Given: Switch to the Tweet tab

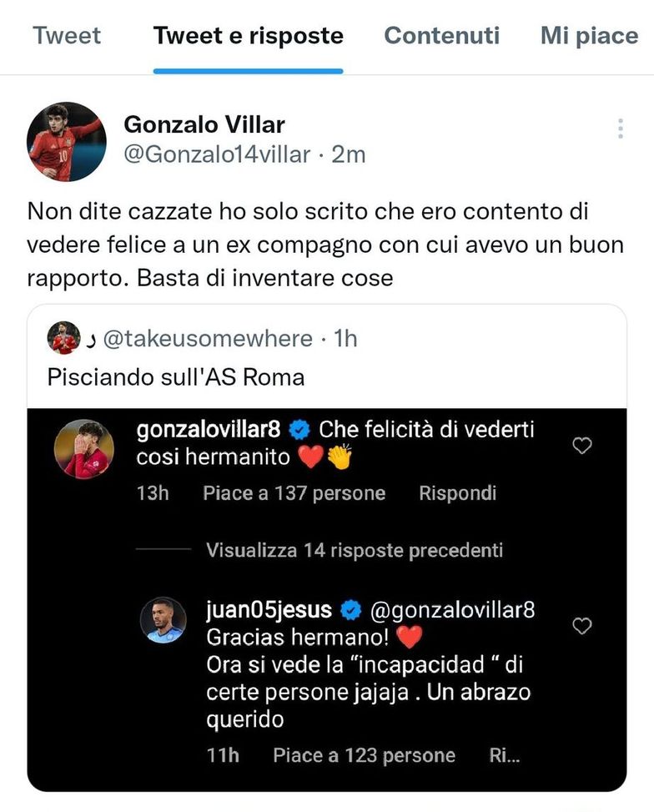Looking at the screenshot, I should click(67, 36).
